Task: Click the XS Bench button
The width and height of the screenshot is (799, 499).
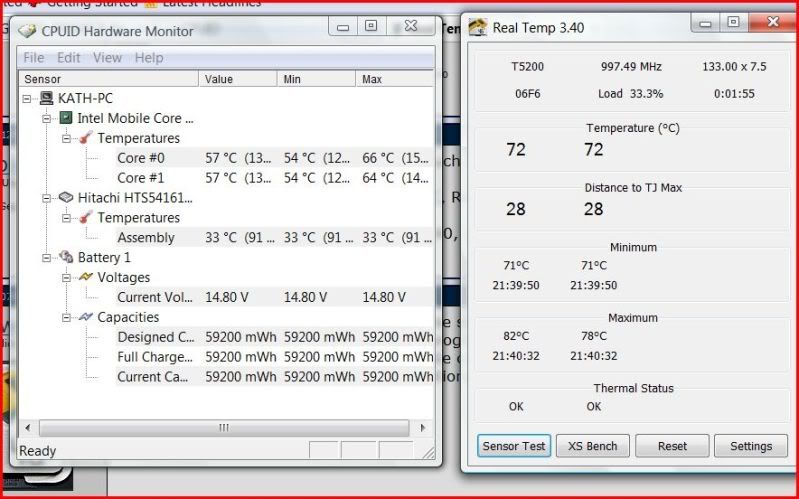Action: click(593, 446)
